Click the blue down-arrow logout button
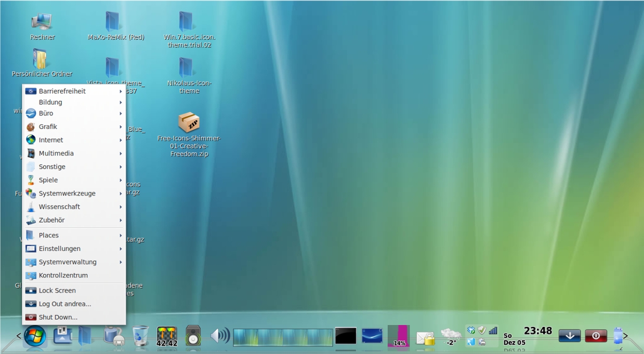The height and width of the screenshot is (354, 644). [570, 336]
